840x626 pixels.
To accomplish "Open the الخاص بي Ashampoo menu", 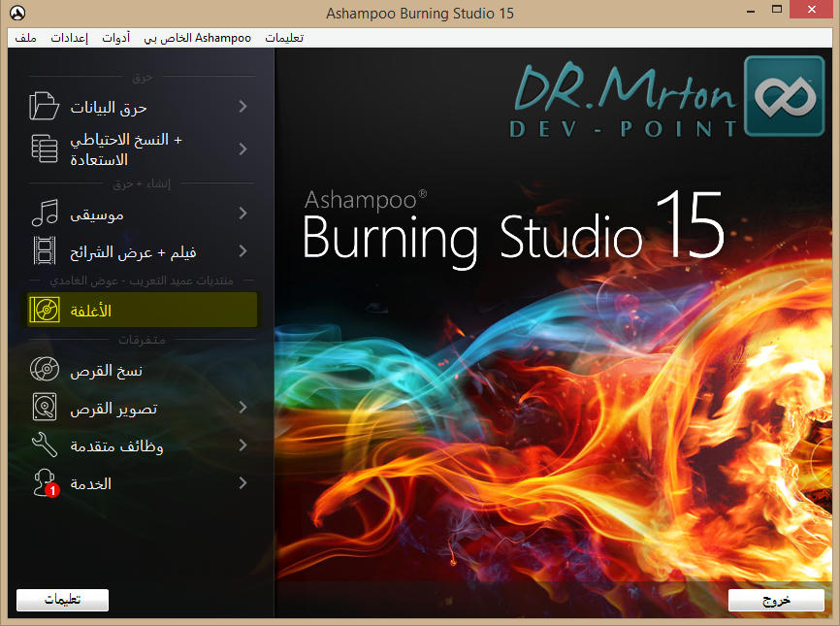I will (198, 38).
